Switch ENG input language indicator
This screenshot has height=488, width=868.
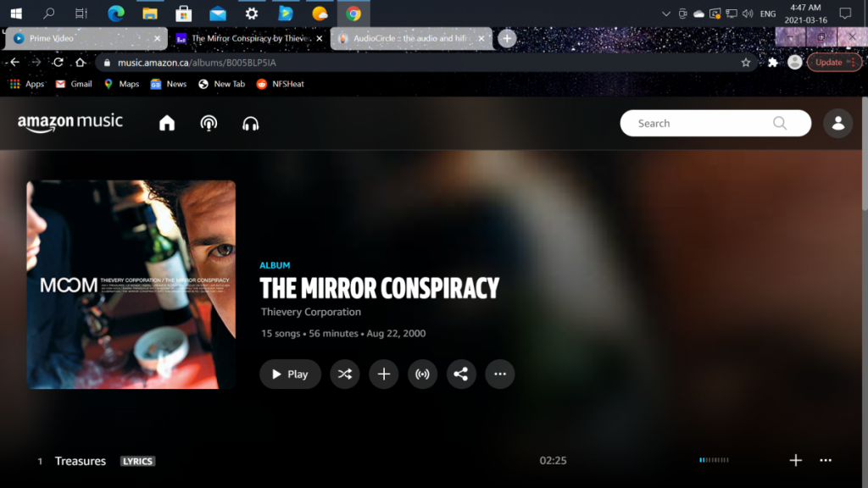pos(768,14)
